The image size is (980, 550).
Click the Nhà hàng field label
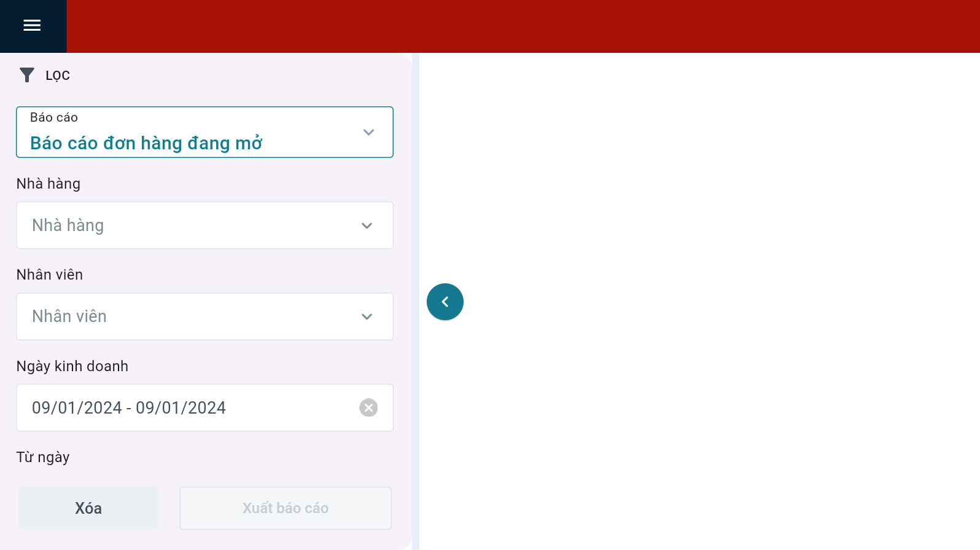coord(49,184)
